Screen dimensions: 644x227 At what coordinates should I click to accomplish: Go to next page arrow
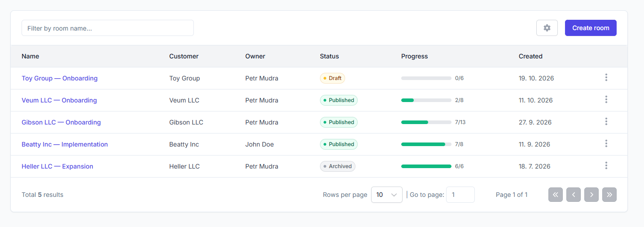tap(591, 195)
